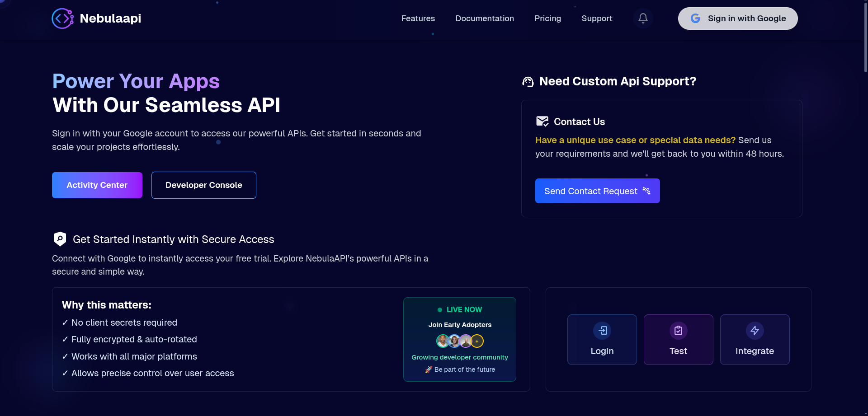Click the Activity Center button

(x=97, y=185)
